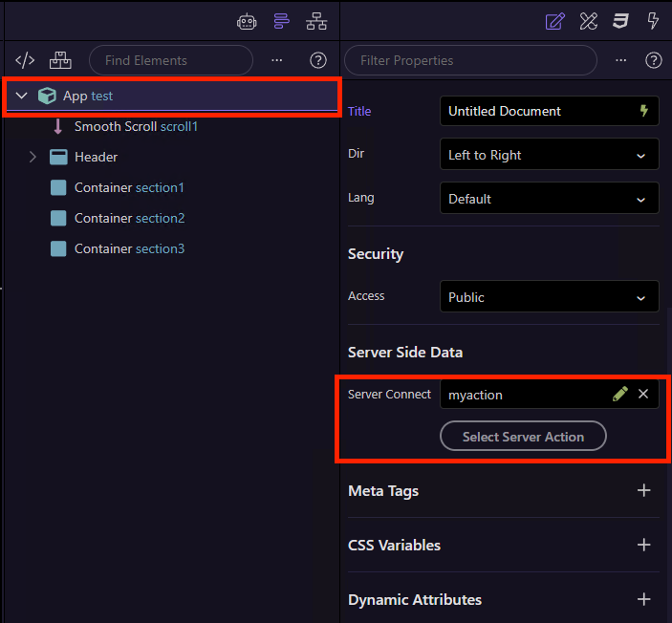Remove the myaction server connect action
The height and width of the screenshot is (623, 672).
pyautogui.click(x=643, y=394)
